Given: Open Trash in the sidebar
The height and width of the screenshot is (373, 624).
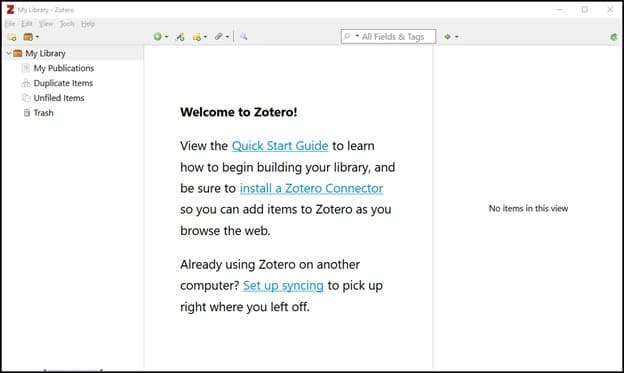Looking at the screenshot, I should (43, 113).
